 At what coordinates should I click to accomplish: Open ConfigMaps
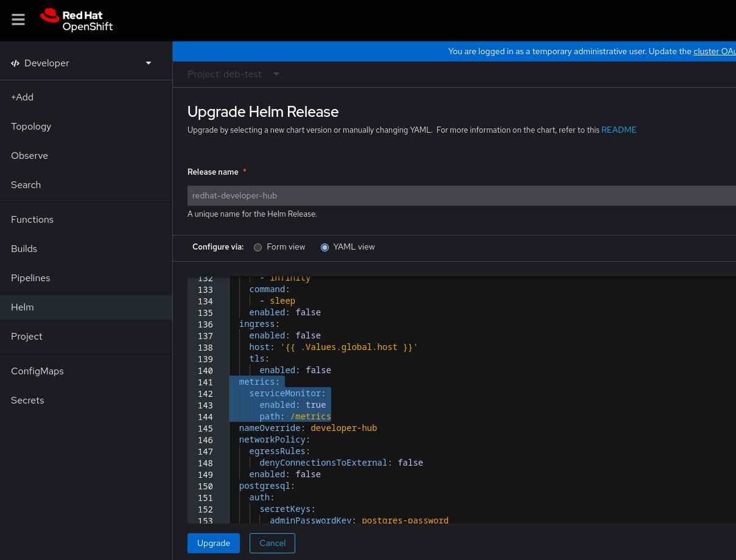click(x=37, y=371)
